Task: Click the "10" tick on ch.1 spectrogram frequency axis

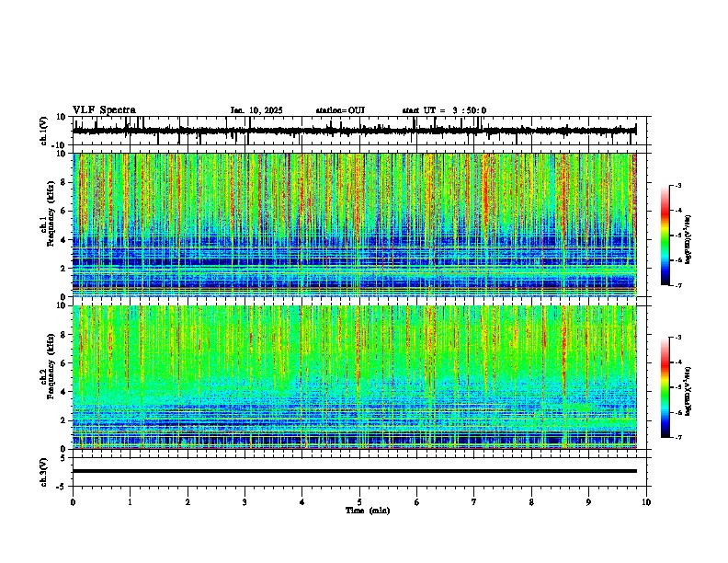Action: coord(62,154)
